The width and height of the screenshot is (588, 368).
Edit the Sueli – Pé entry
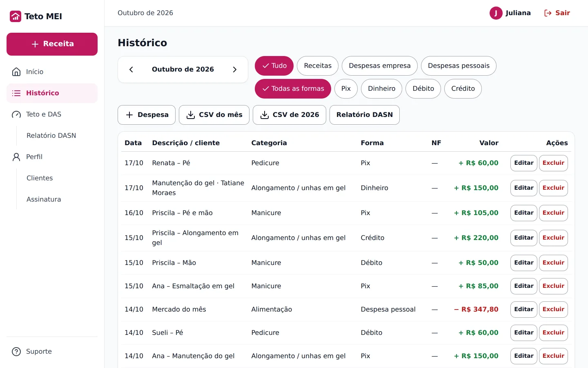524,333
